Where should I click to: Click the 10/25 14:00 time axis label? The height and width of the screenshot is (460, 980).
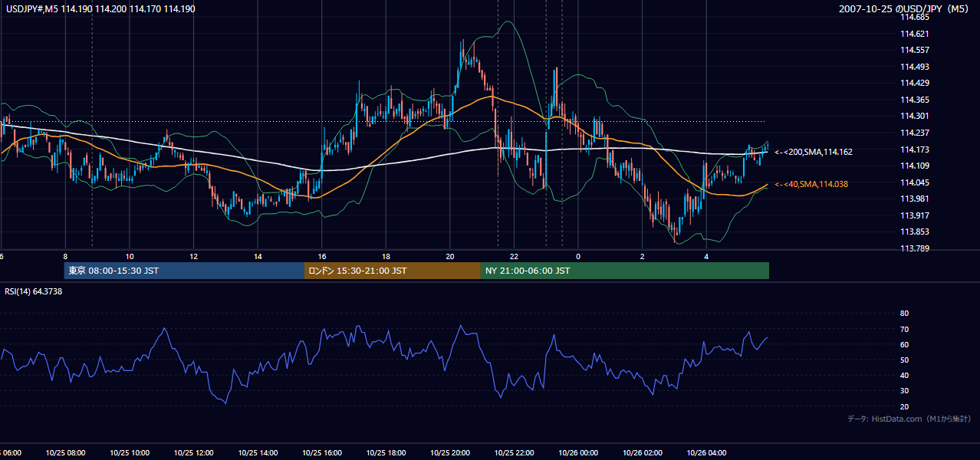click(258, 453)
